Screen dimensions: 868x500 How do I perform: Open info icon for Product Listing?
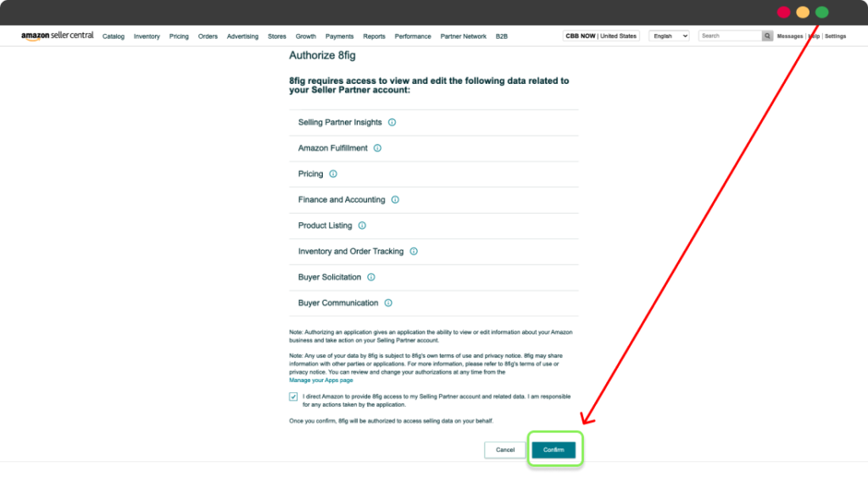[362, 225]
